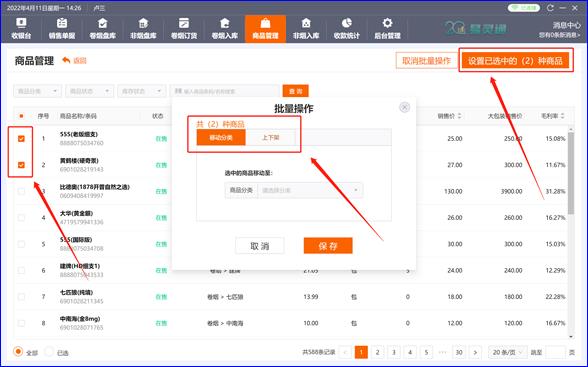Viewport: 588px width, 367px height.
Task: Open the 20条/页 page size dropdown
Action: (507, 352)
